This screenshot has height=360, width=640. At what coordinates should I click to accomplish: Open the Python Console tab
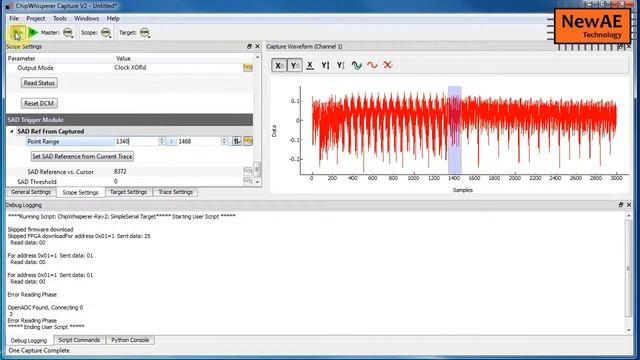(130, 340)
